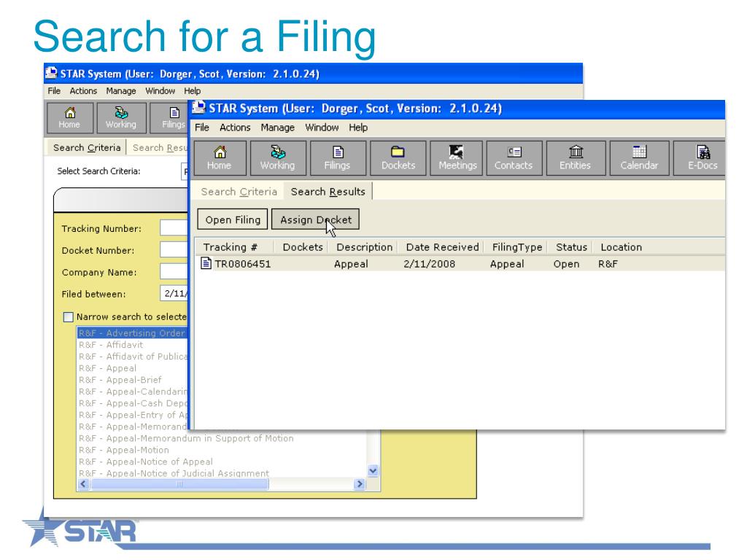This screenshot has width=747, height=560.
Task: Sort results by the FilingType column header
Action: pyautogui.click(x=517, y=247)
